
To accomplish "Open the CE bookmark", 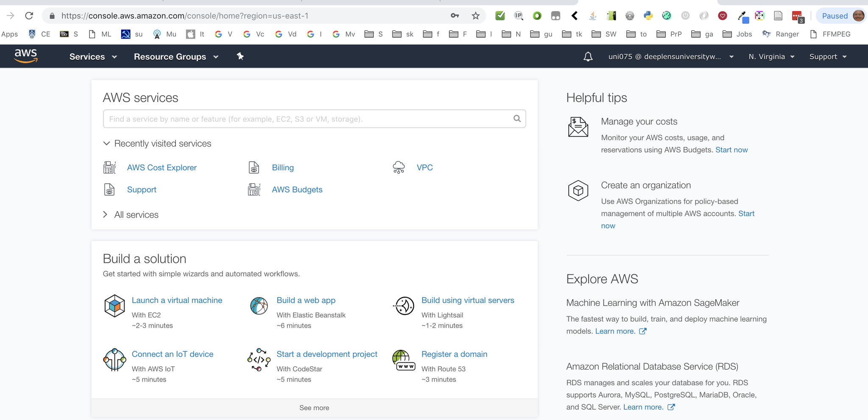I will click(39, 34).
